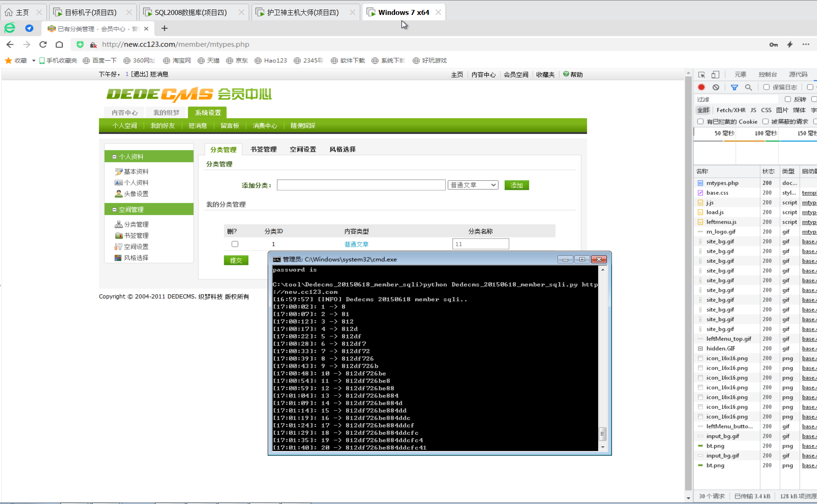Click the 360 browser logo icon
The height and width of the screenshot is (504, 817).
pos(10,28)
